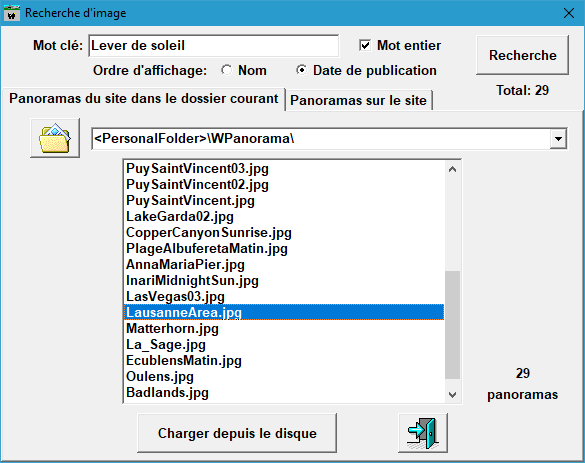The image size is (585, 463).
Task: Open the folder browse icon button
Action: point(55,138)
